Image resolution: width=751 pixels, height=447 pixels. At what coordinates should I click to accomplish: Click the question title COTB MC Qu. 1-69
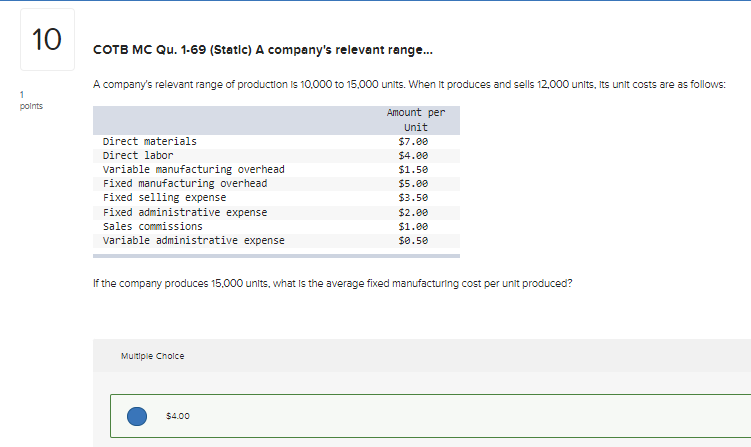(x=262, y=50)
